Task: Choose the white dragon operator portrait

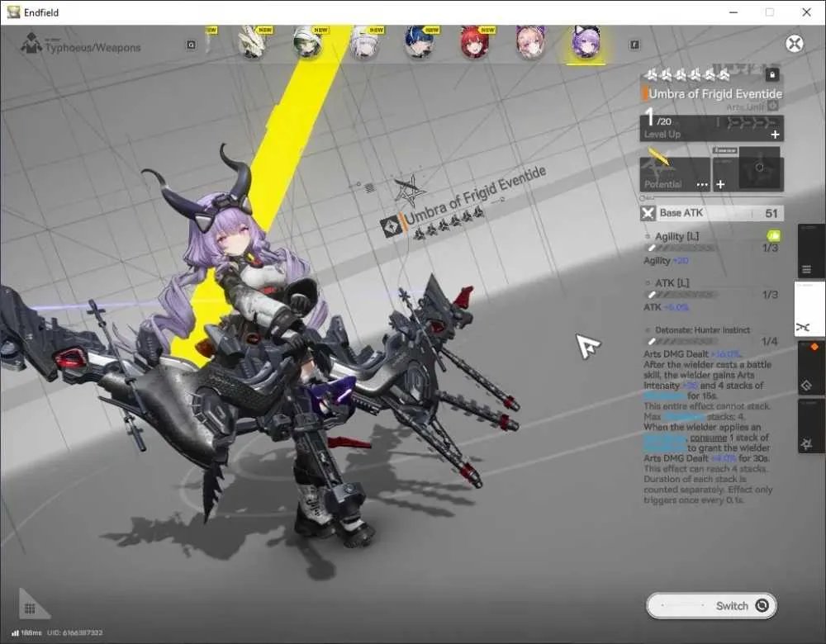Action: (252, 43)
